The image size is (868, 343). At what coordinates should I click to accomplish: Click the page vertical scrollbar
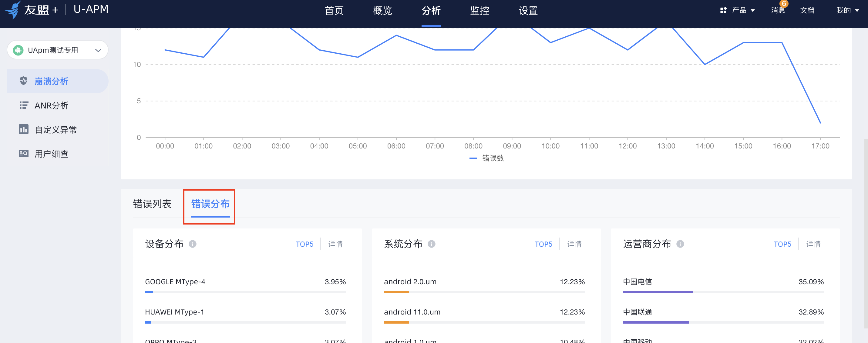pyautogui.click(x=866, y=233)
